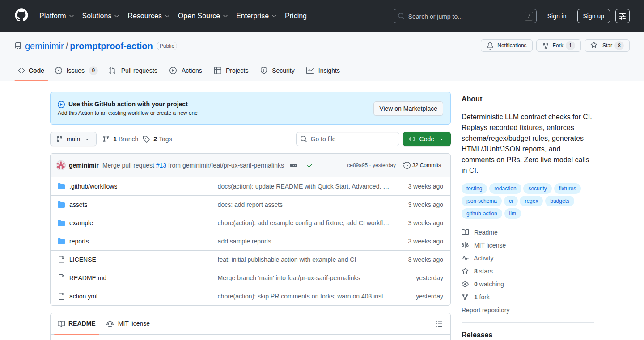Screen dimensions: 644x340
Task: Expand the green Code dropdown button
Action: point(427,139)
